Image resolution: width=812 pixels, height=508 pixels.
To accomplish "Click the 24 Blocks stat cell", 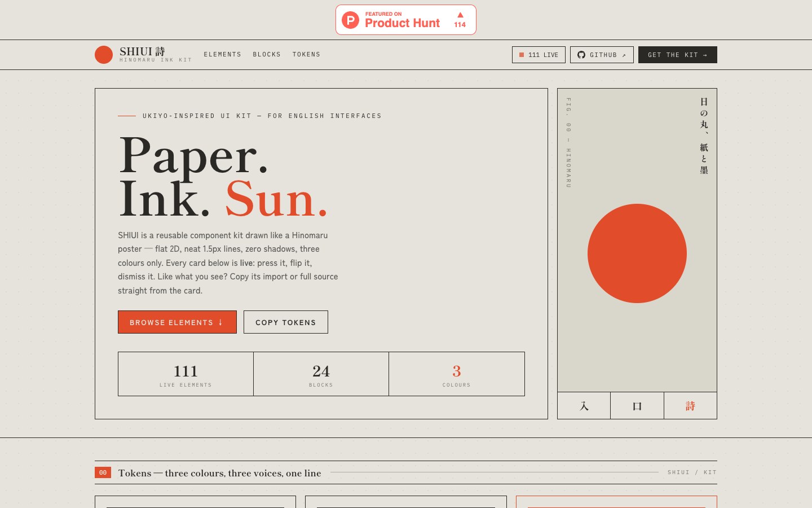I will 321,374.
